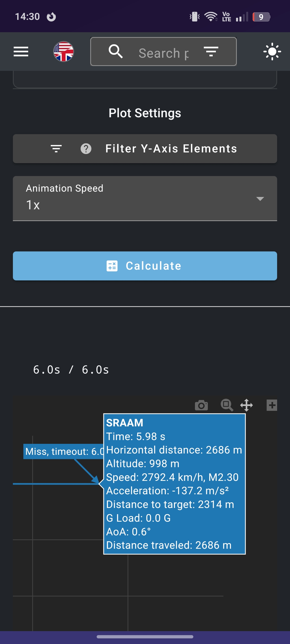Screen dimensions: 290x644
Task: Tap the filter lines icon beside Filter Y-Axis
Action: (56, 149)
